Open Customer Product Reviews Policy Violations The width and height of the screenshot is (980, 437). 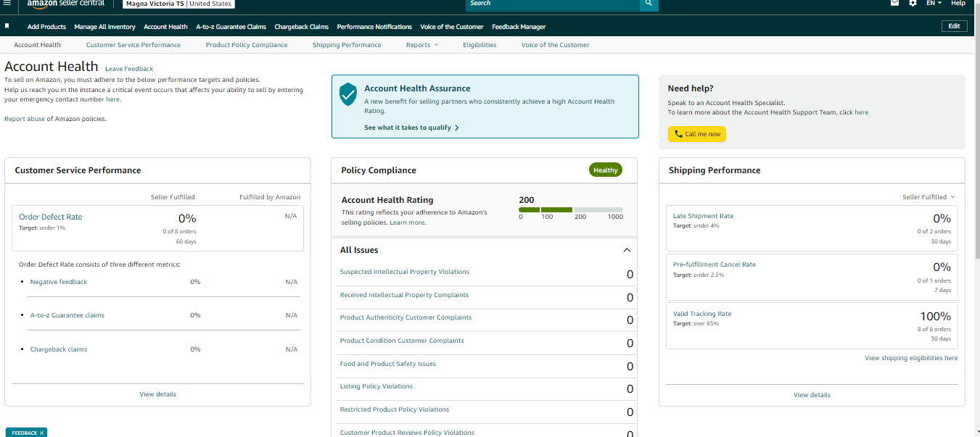(x=407, y=433)
